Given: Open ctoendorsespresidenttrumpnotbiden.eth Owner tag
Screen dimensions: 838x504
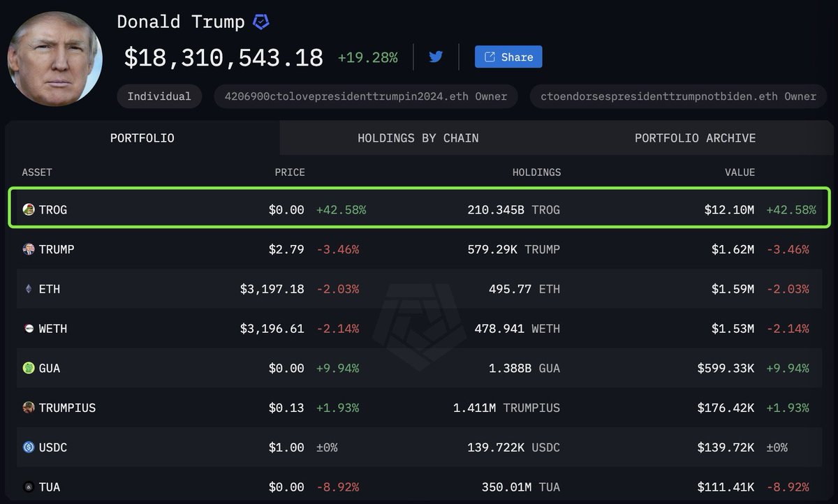Looking at the screenshot, I should coord(678,96).
